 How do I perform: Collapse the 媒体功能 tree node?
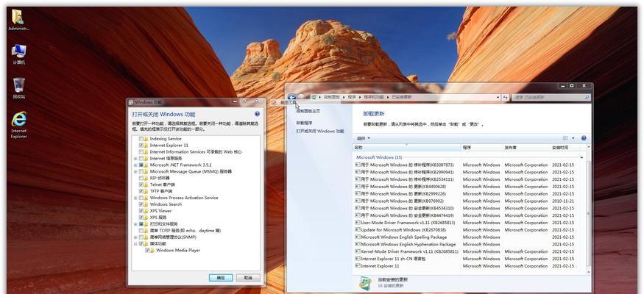pyautogui.click(x=135, y=243)
